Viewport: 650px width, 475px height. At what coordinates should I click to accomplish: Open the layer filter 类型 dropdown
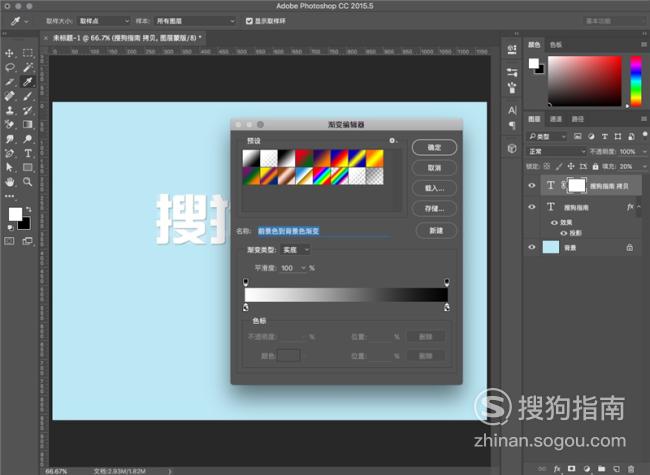click(547, 136)
